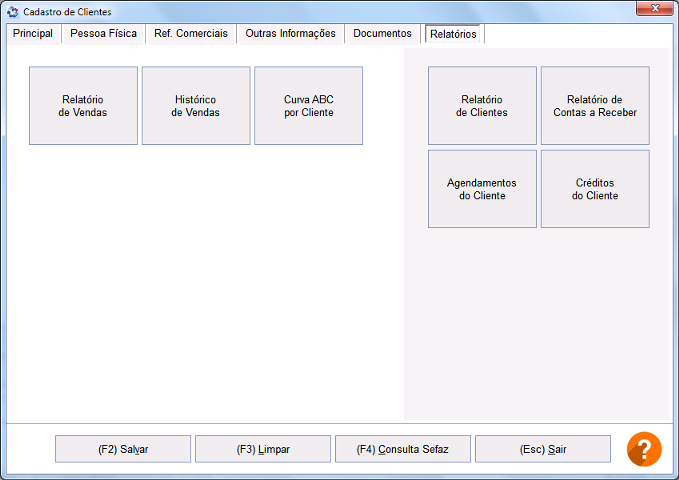
Task: Close the Cadastro de Clientes window
Action: [x=654, y=10]
